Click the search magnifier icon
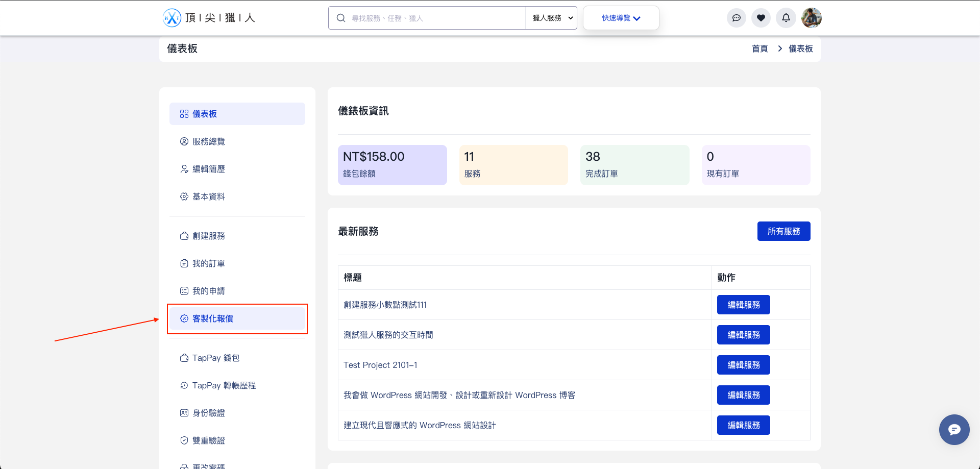Image resolution: width=980 pixels, height=469 pixels. click(x=341, y=18)
